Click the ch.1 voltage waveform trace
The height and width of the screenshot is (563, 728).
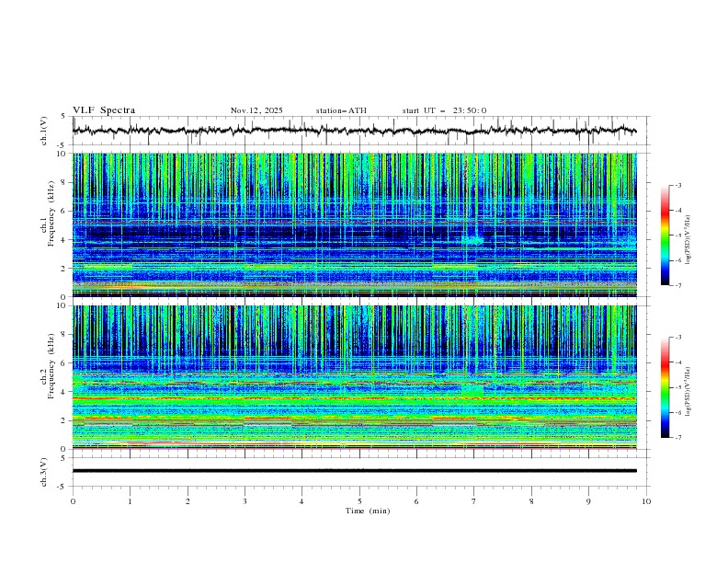(x=358, y=131)
